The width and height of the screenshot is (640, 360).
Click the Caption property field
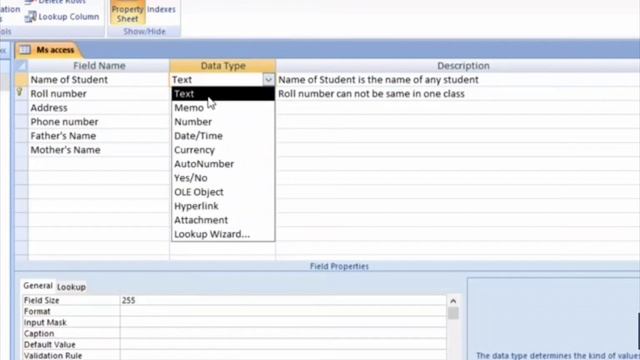click(x=283, y=333)
